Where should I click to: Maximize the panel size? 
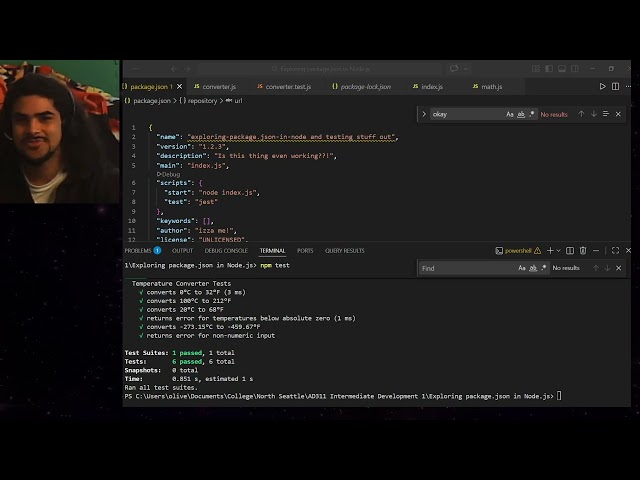click(616, 251)
